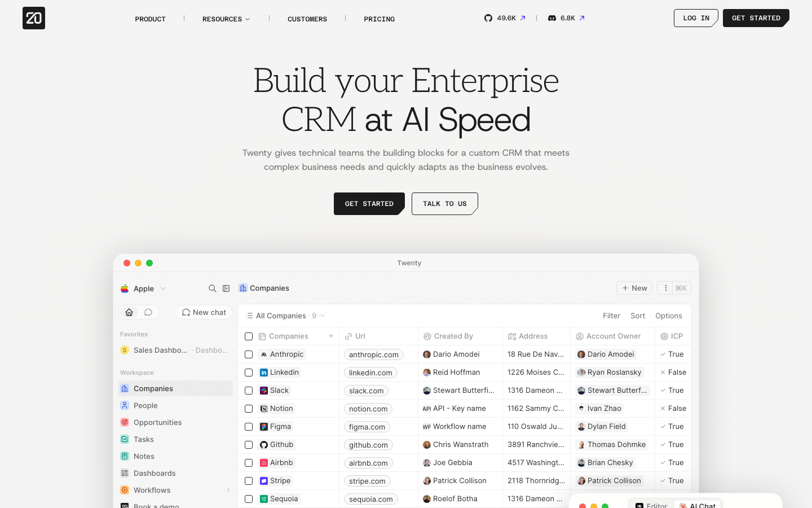Viewport: 812px width, 508px height.
Task: Click the Log In button
Action: click(696, 18)
